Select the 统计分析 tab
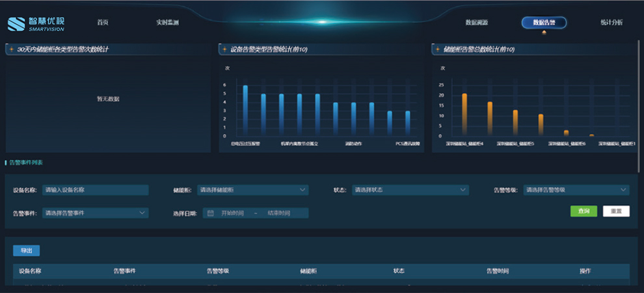 (x=611, y=23)
